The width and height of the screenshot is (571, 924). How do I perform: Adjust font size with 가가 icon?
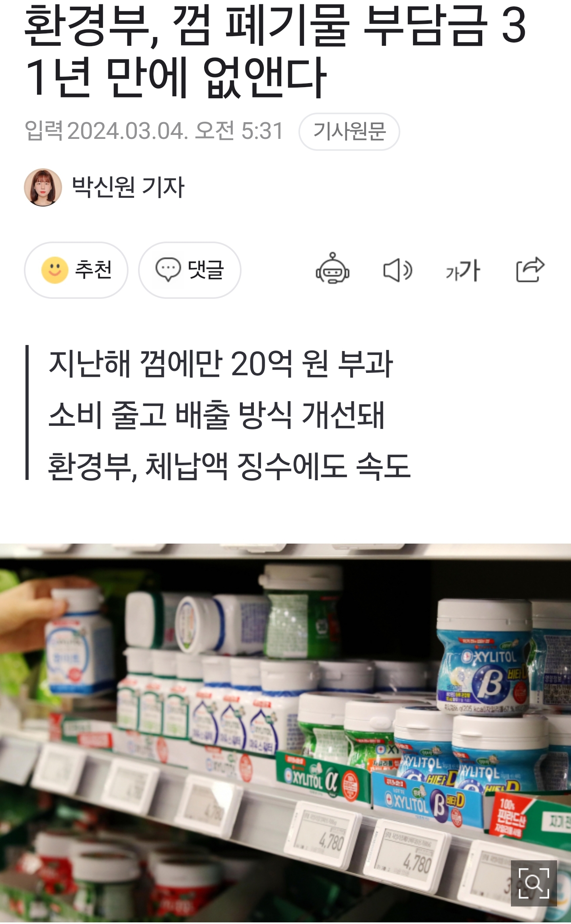(x=463, y=270)
